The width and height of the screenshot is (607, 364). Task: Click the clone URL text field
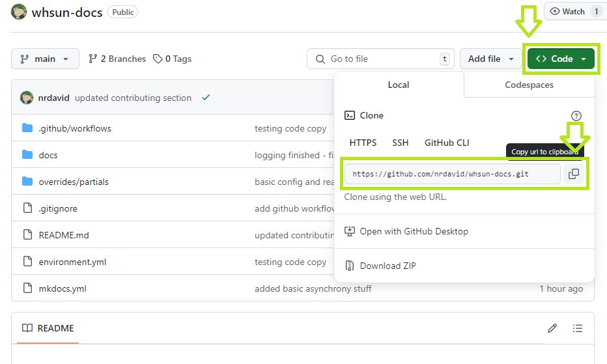pos(453,174)
